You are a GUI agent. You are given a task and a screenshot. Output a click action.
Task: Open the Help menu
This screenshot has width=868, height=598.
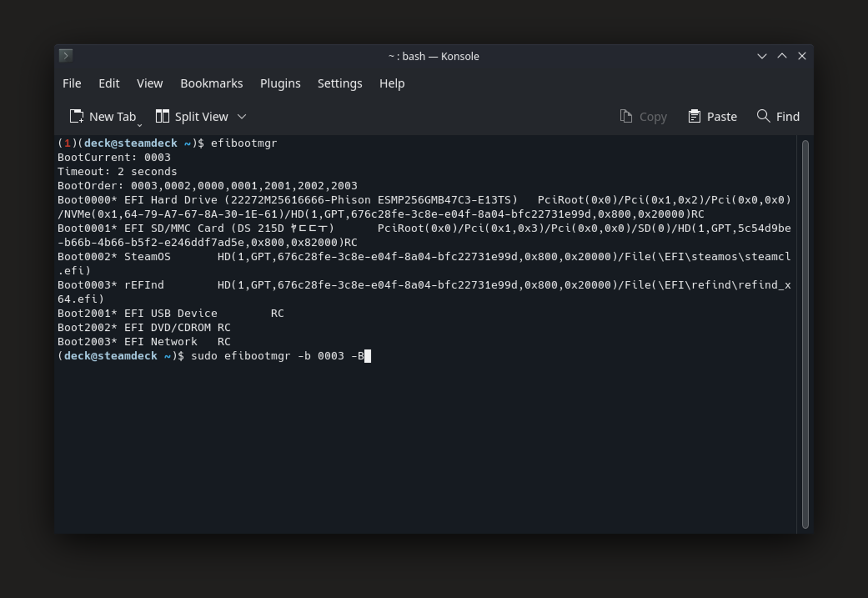[x=392, y=83]
